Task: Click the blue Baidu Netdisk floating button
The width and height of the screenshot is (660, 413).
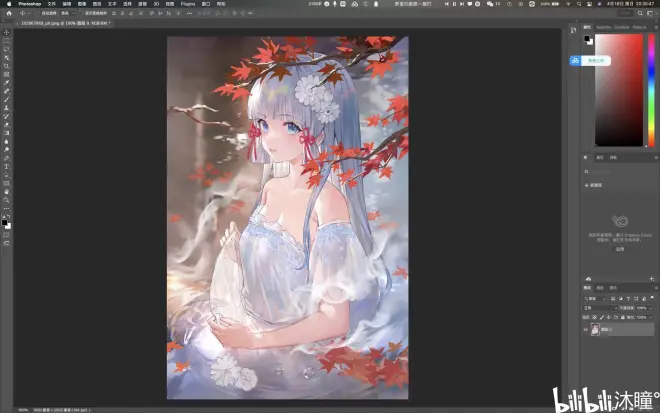Action: (575, 61)
